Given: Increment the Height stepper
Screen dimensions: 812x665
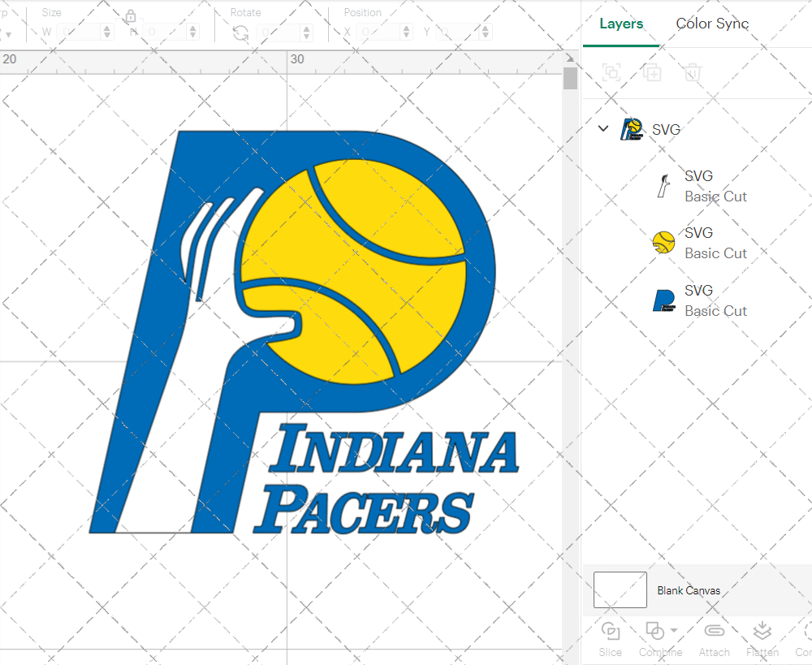Looking at the screenshot, I should tap(193, 28).
